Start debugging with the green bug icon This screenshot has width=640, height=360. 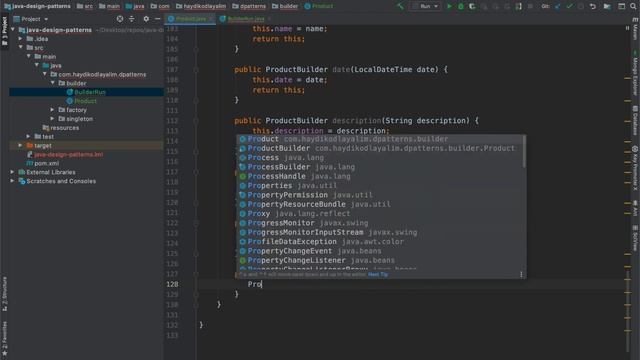click(x=461, y=6)
